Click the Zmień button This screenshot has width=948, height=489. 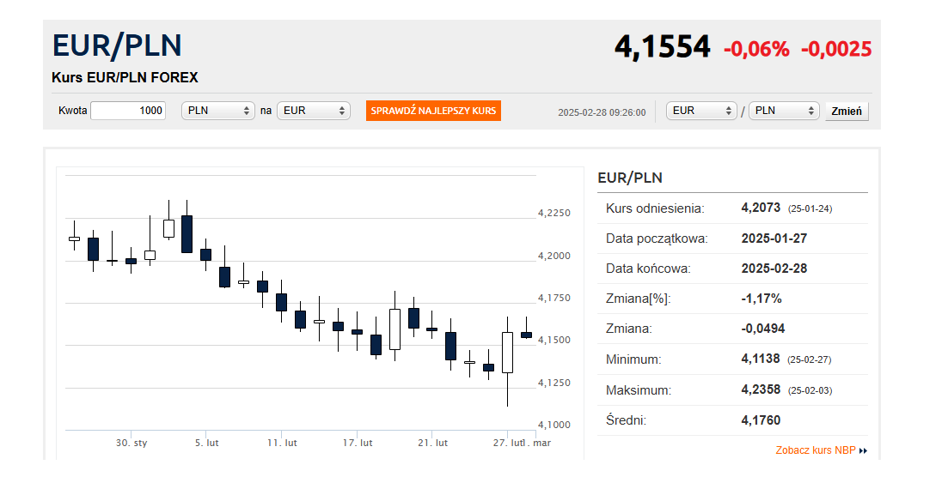[848, 111]
